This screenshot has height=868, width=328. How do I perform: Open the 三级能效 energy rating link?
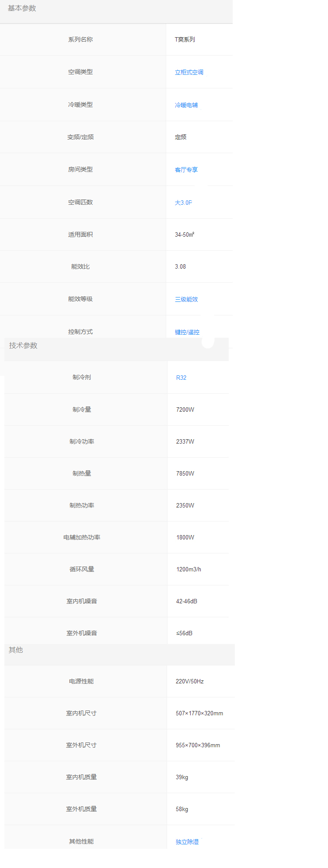tap(186, 299)
